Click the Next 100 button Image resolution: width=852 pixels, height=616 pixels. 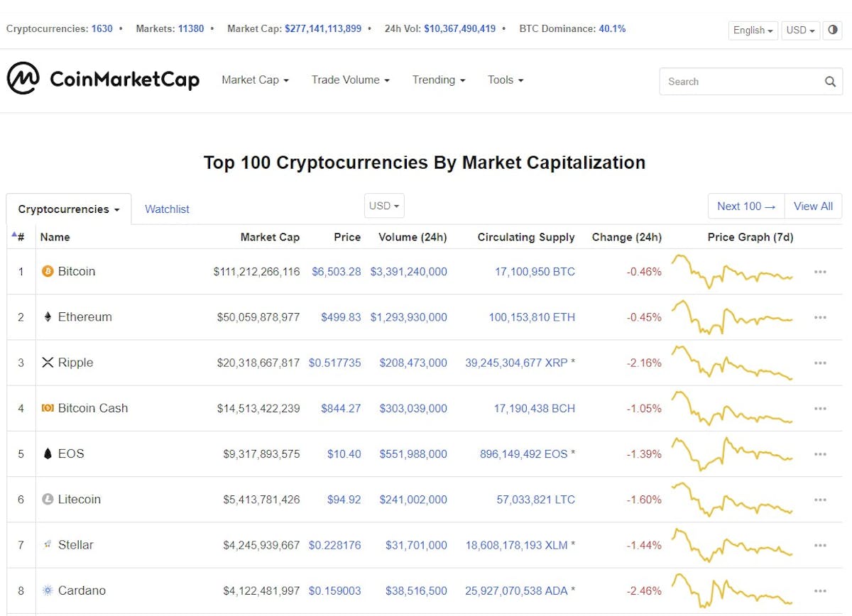[745, 206]
